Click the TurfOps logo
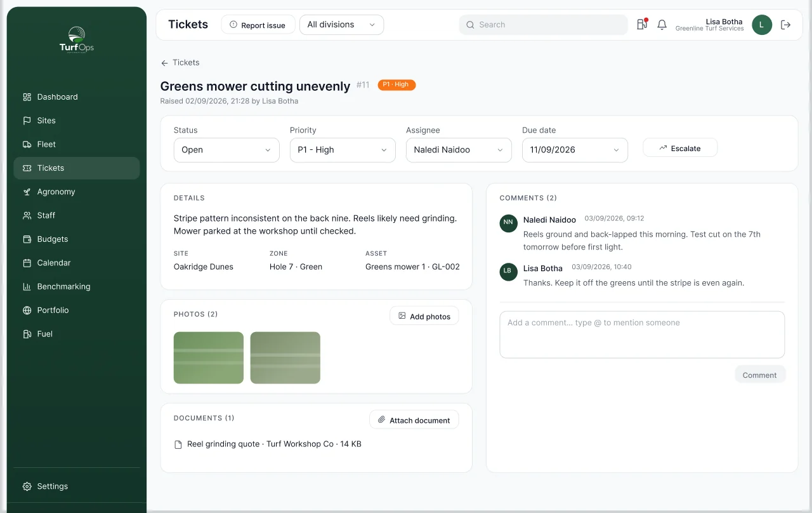Screen dimensions: 812x513 point(76,40)
